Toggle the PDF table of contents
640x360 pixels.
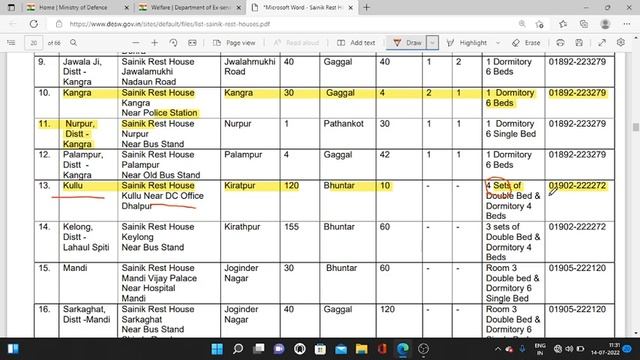[x=11, y=42]
